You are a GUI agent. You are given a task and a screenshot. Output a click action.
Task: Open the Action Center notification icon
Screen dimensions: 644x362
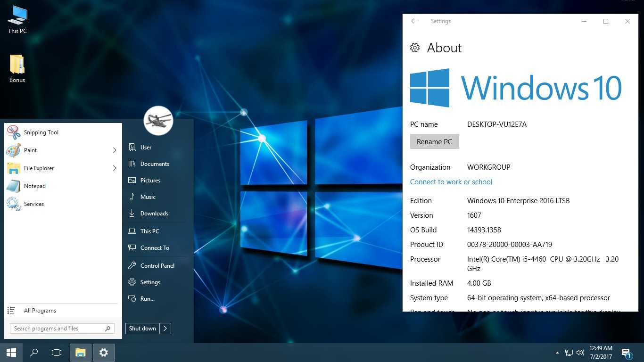click(626, 353)
